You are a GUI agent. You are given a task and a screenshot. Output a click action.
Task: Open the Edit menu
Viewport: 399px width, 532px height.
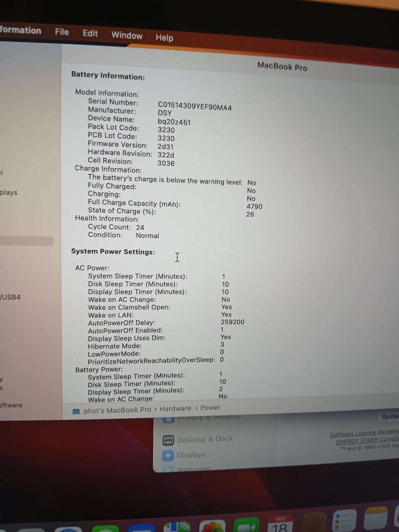tap(90, 33)
